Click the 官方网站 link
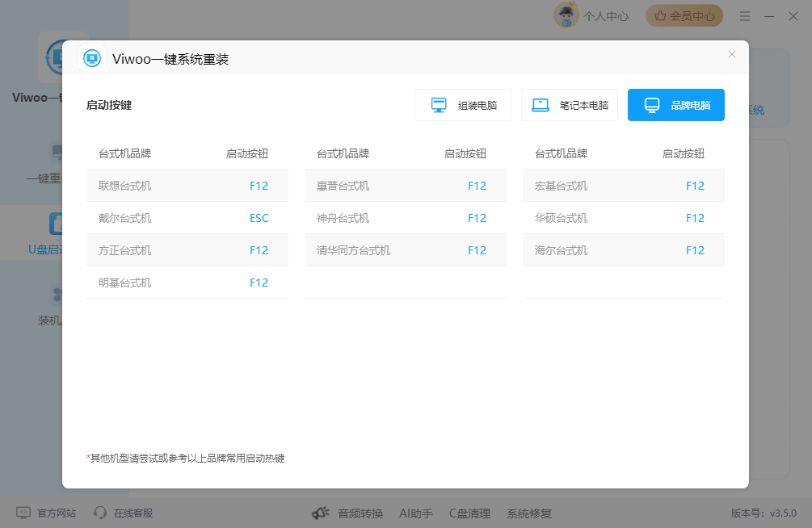Image resolution: width=812 pixels, height=528 pixels. 57,513
